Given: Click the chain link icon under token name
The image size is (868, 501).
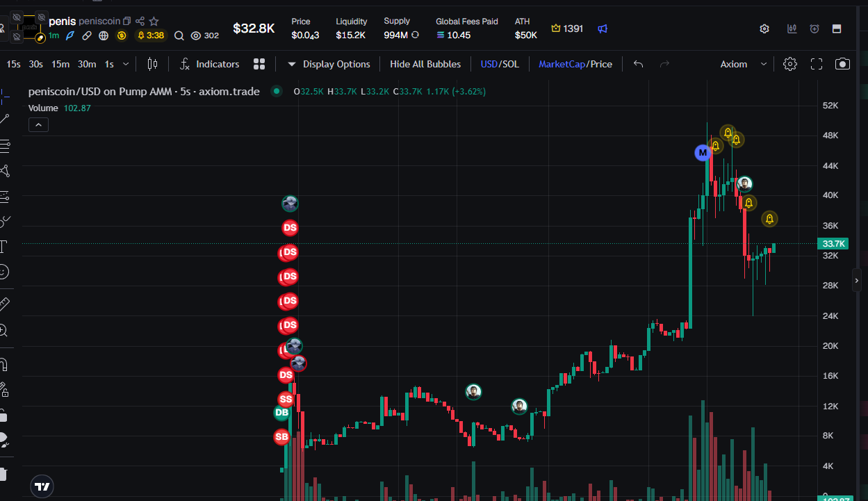Looking at the screenshot, I should coord(87,35).
